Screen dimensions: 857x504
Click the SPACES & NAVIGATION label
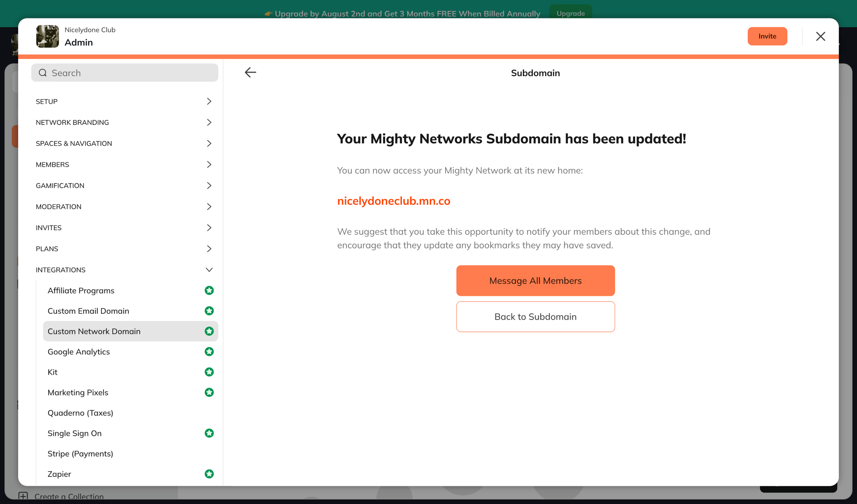click(74, 143)
